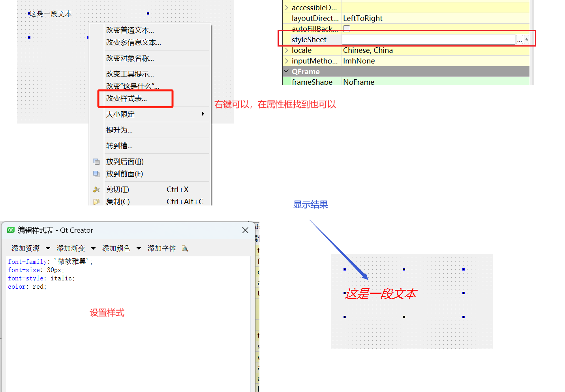Close the 编辑样式表 dialog
Screen dimensions: 565x392
coord(245,230)
